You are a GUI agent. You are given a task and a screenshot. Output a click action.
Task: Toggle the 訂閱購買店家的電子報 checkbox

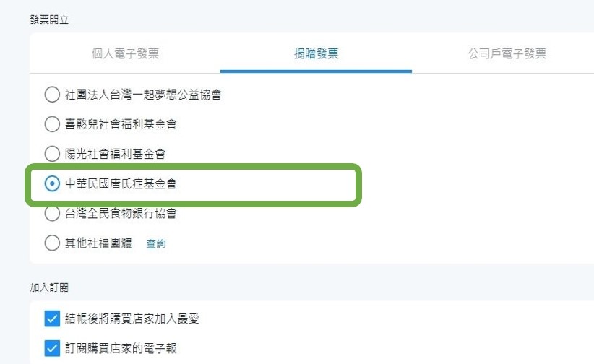(x=52, y=349)
